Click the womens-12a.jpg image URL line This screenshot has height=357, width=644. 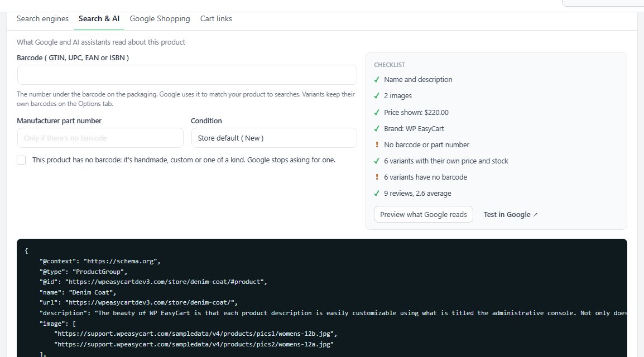[x=194, y=344]
